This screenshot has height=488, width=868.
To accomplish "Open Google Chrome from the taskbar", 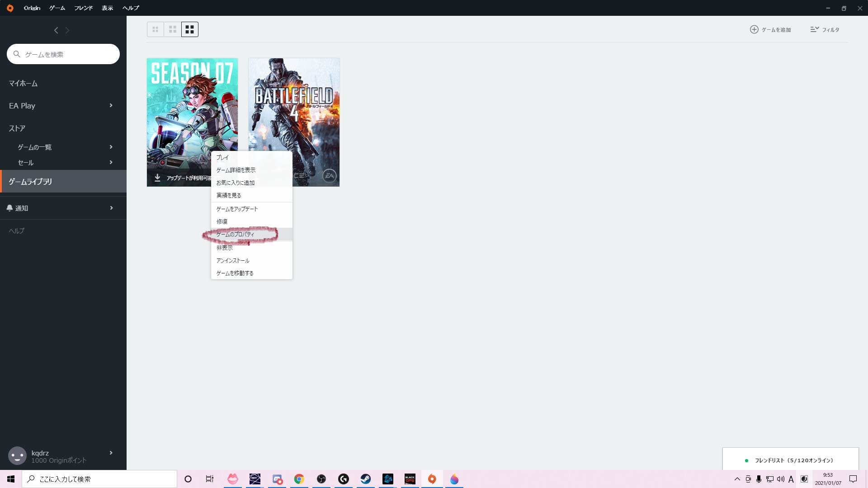I will tap(299, 479).
